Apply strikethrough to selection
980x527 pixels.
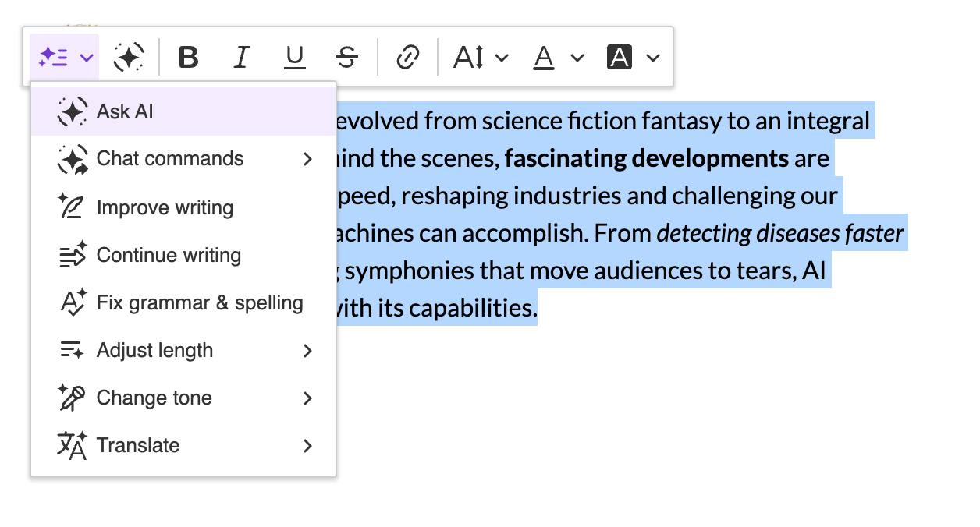[x=347, y=56]
